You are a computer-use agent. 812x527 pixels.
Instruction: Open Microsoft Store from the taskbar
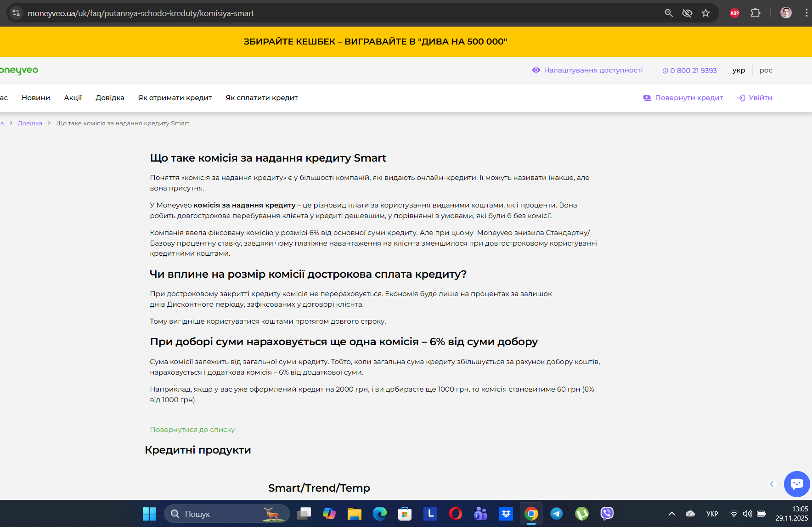pos(405,514)
